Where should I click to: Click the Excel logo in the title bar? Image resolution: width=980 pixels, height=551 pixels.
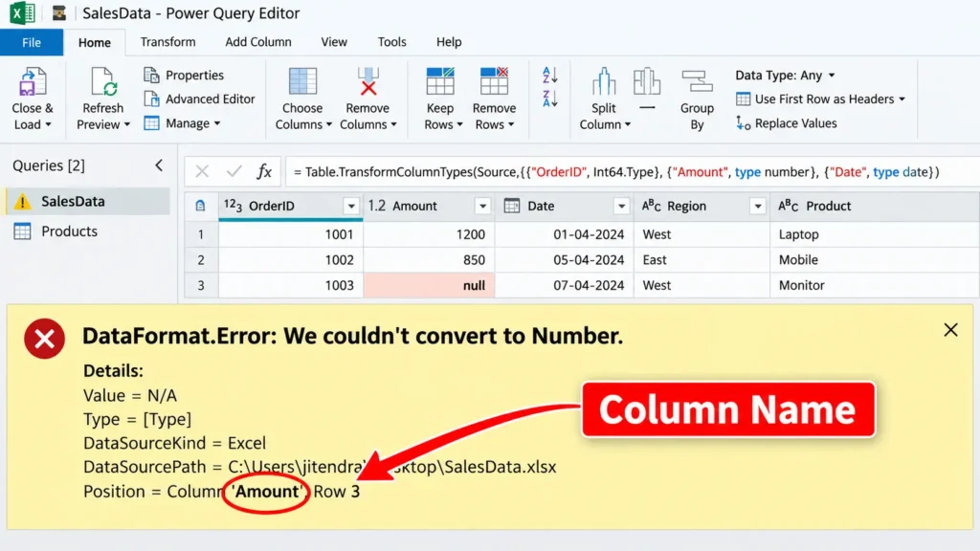pos(23,13)
